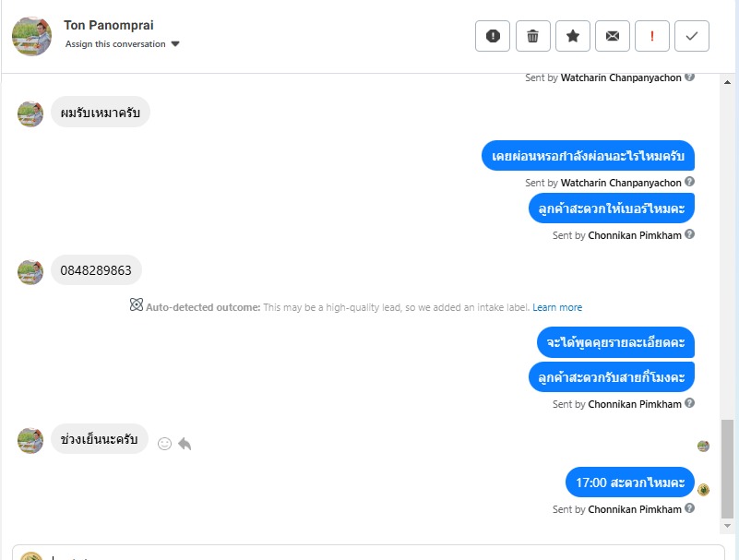Reply to the last customer message using arrow

point(185,443)
